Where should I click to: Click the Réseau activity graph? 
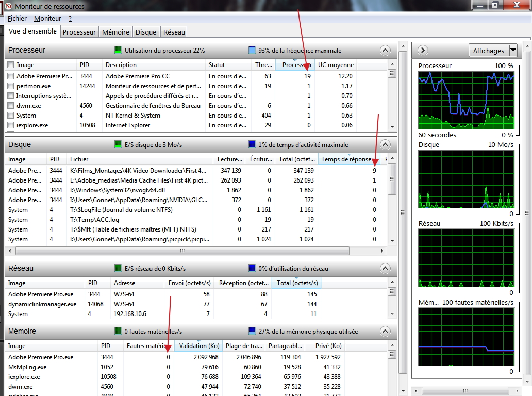(466, 258)
